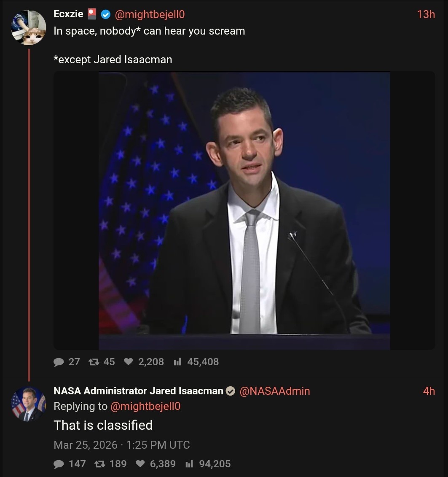This screenshot has width=448, height=477.
Task: Open comment icon with 147 replies
Action: click(x=59, y=464)
